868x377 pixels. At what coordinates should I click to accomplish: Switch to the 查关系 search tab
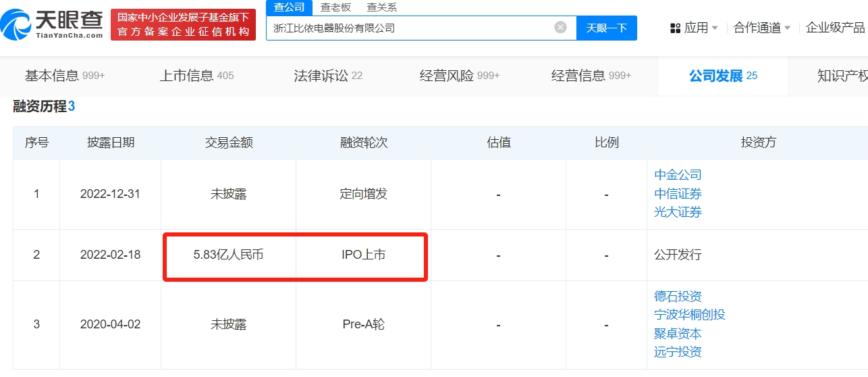[381, 7]
